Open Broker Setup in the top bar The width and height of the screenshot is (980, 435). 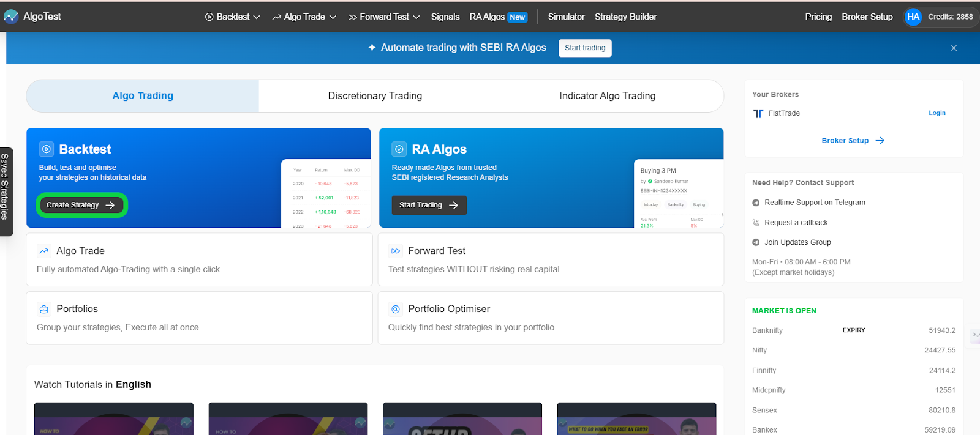[867, 17]
